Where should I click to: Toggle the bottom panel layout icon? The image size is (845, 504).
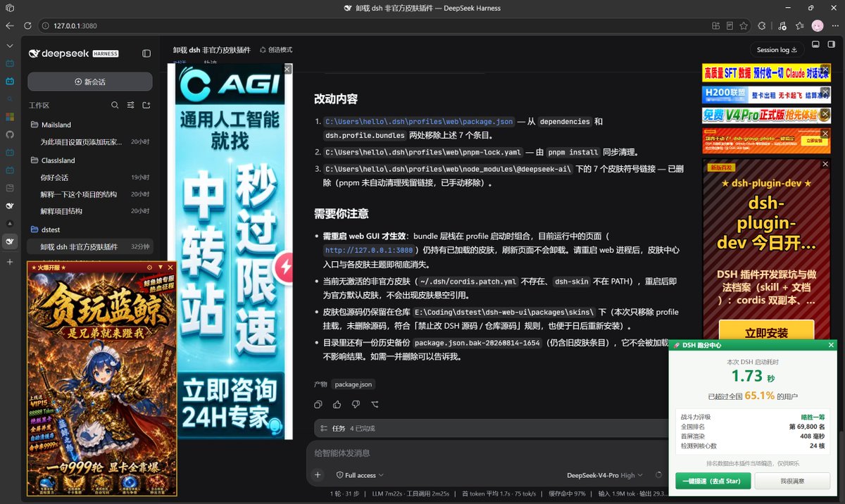pyautogui.click(x=815, y=44)
